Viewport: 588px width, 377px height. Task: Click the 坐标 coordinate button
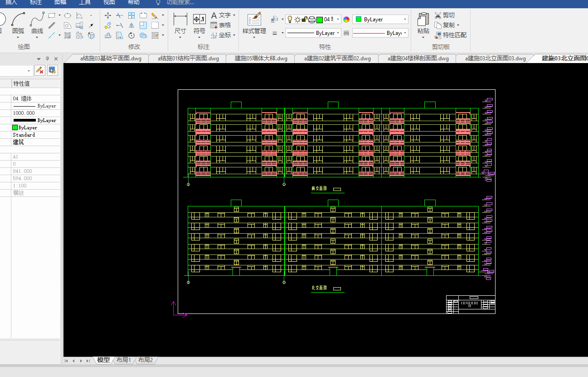(x=221, y=35)
